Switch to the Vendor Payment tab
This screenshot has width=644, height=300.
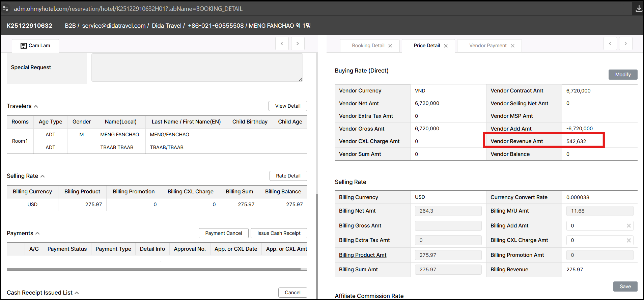(487, 46)
